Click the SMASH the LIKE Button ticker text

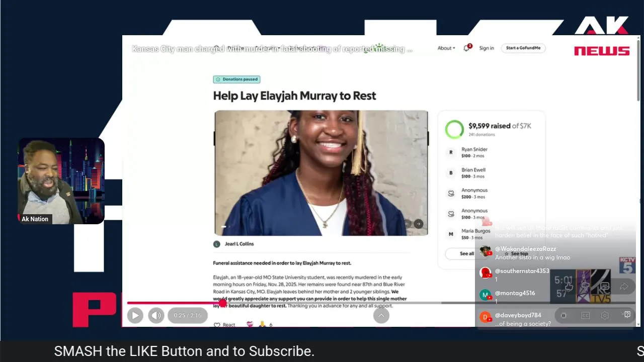pos(184,351)
